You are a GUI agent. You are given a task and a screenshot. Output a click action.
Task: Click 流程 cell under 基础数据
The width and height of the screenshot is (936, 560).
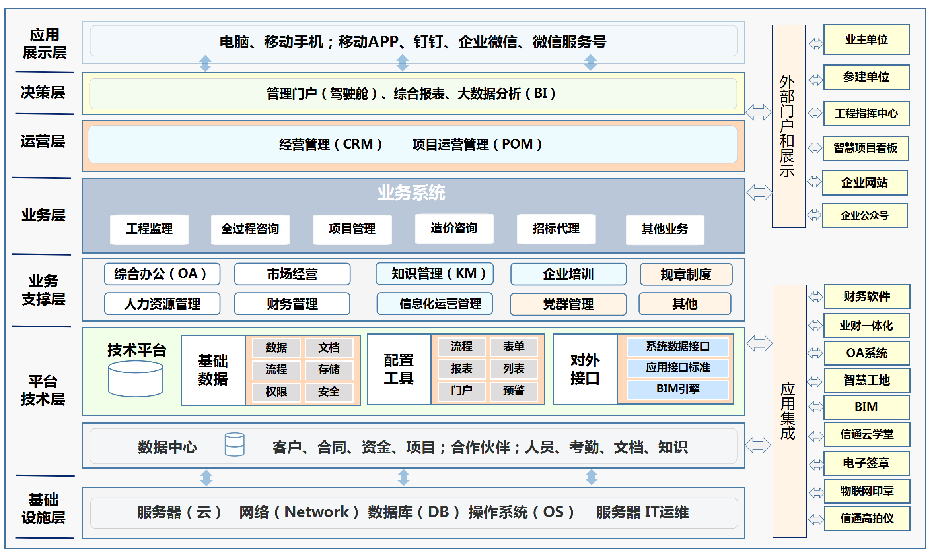tap(276, 370)
